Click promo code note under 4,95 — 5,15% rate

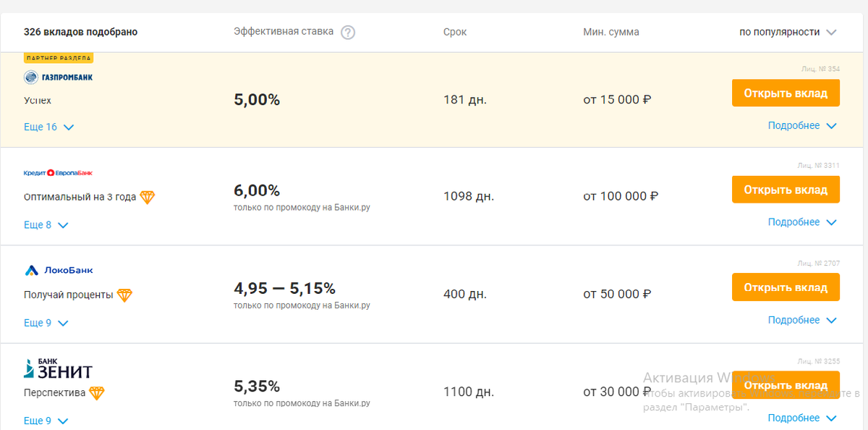click(x=302, y=305)
